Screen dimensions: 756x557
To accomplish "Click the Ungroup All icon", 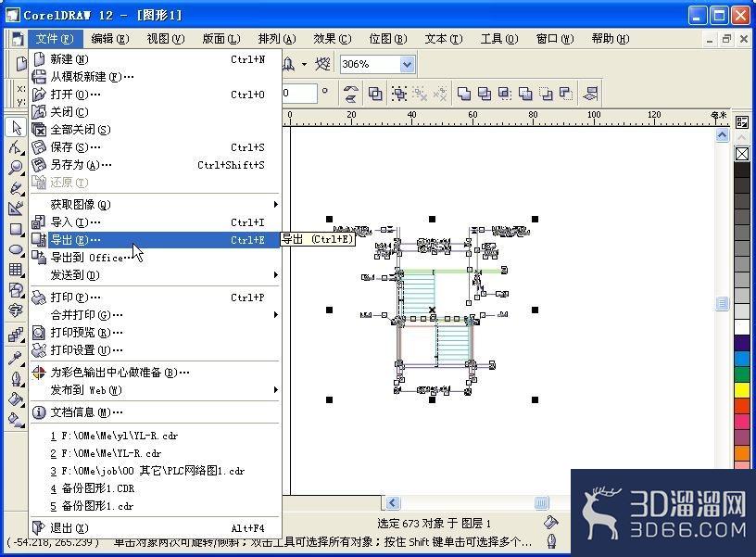I will (440, 93).
